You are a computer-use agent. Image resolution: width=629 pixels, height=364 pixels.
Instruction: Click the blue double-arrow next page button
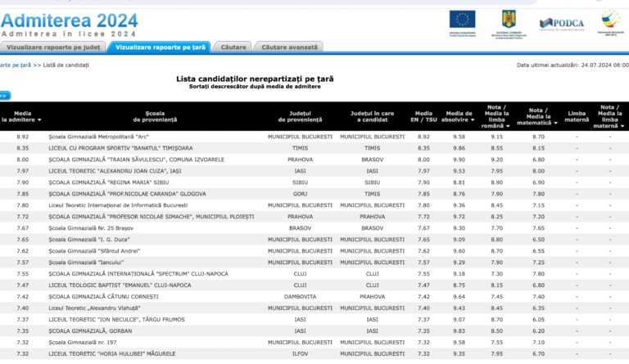[x=4, y=96]
